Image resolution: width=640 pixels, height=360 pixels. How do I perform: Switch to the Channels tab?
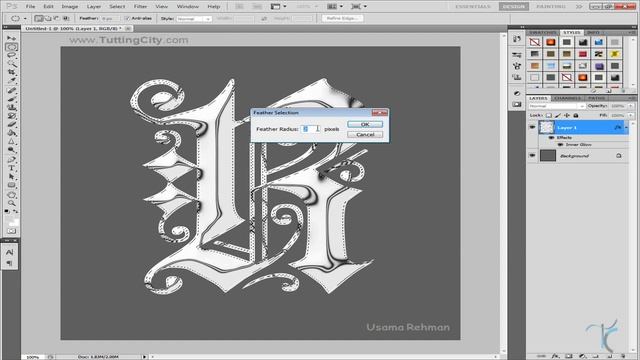(568, 98)
